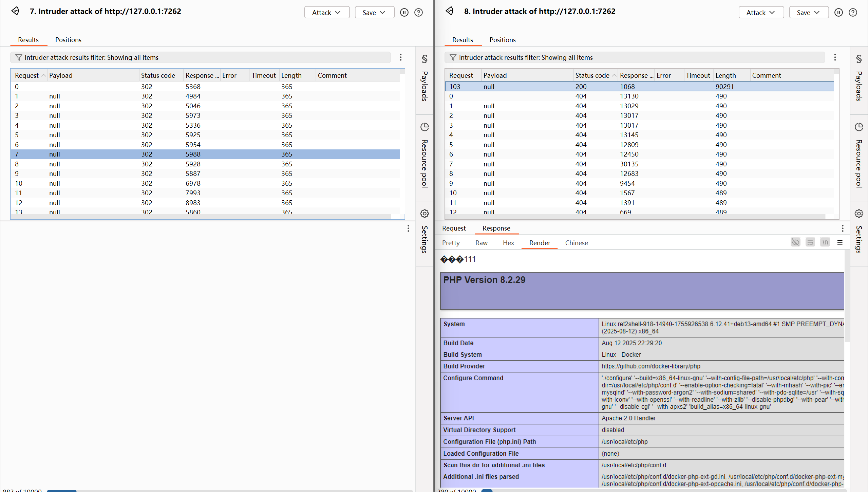Toggle line wrap icon in response viewer
This screenshot has width=868, height=492.
click(x=810, y=242)
